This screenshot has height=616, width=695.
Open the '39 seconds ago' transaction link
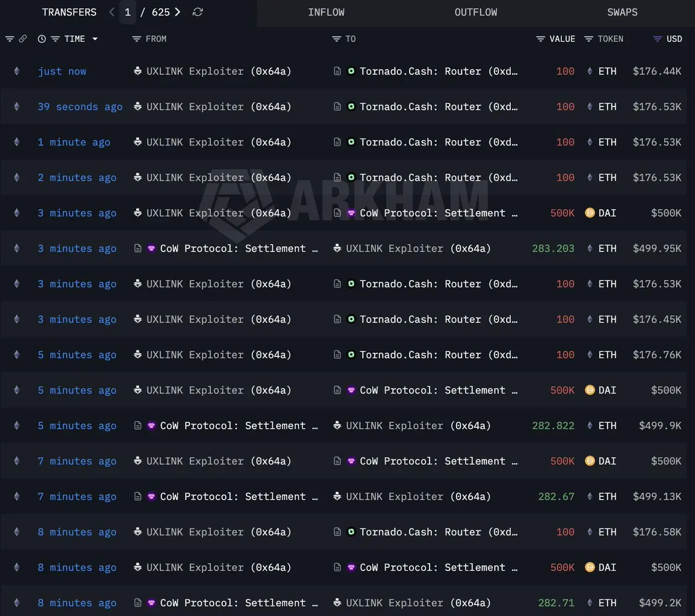(80, 107)
